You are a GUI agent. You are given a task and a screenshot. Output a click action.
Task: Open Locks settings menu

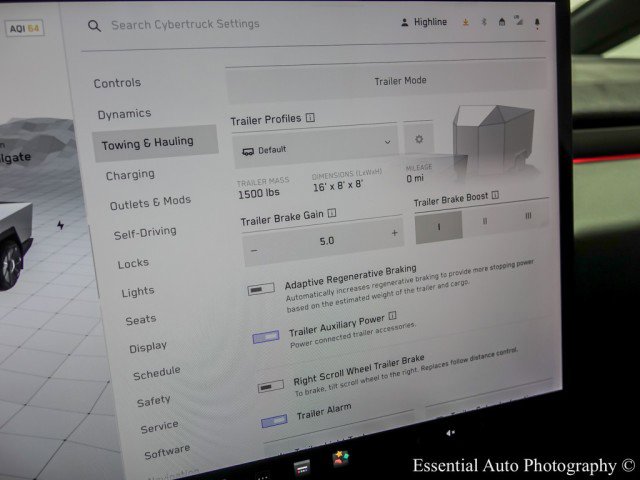(133, 264)
